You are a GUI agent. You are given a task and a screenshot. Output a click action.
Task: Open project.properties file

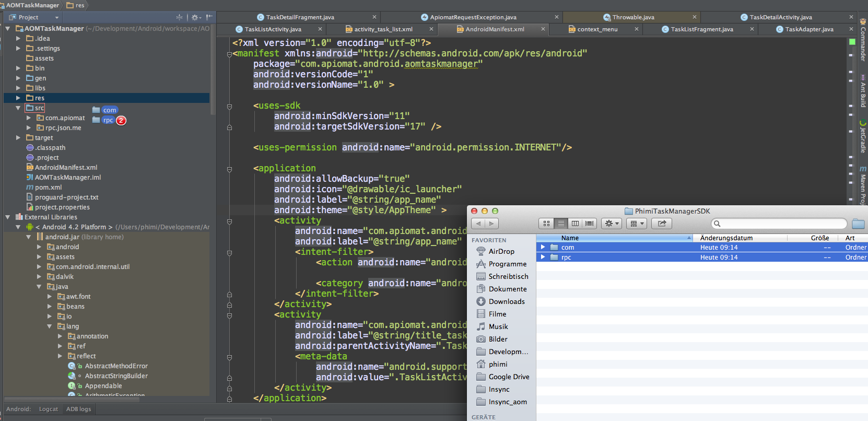58,207
